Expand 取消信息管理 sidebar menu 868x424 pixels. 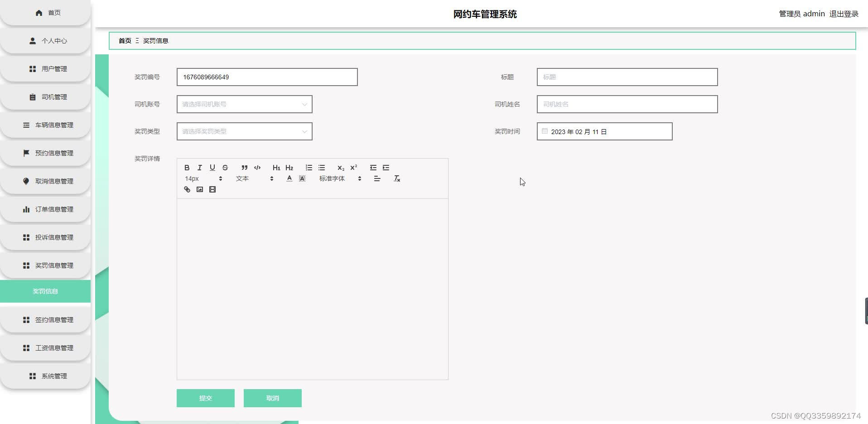click(45, 181)
